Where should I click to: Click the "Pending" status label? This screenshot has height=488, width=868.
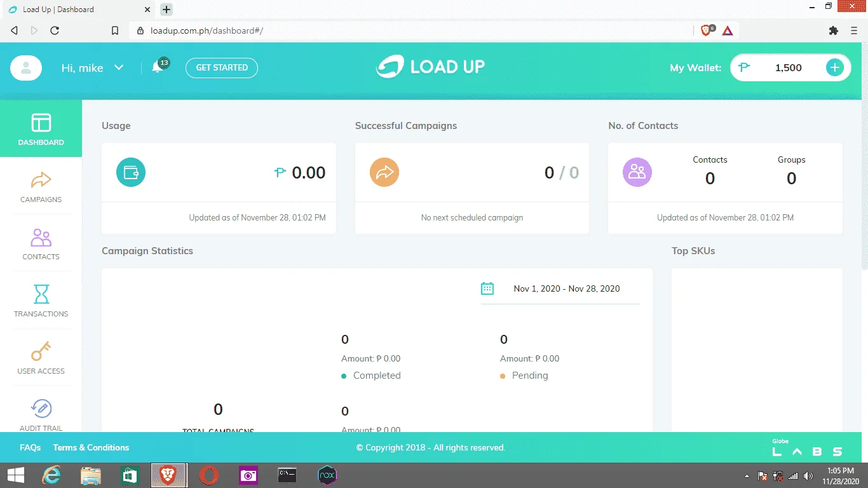530,376
